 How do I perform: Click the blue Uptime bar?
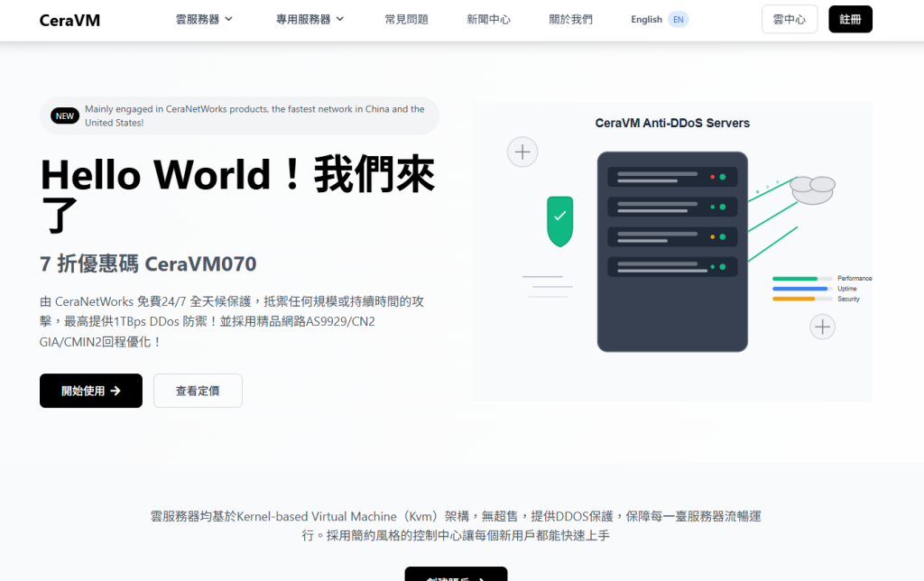pyautogui.click(x=799, y=289)
